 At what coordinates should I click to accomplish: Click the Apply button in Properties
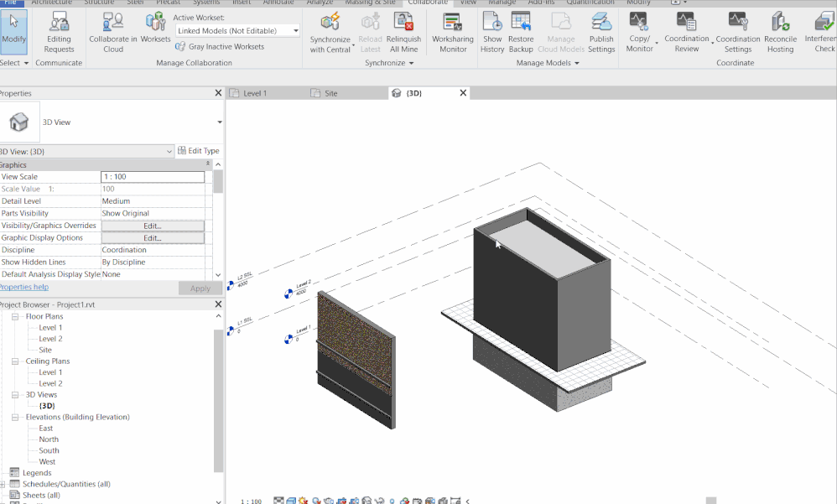point(200,288)
